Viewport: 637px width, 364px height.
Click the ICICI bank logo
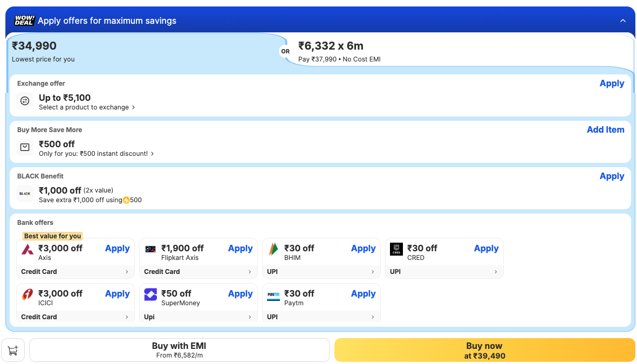28,295
